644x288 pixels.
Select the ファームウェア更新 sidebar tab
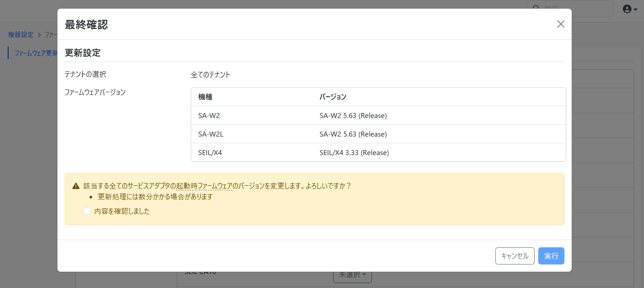point(35,53)
